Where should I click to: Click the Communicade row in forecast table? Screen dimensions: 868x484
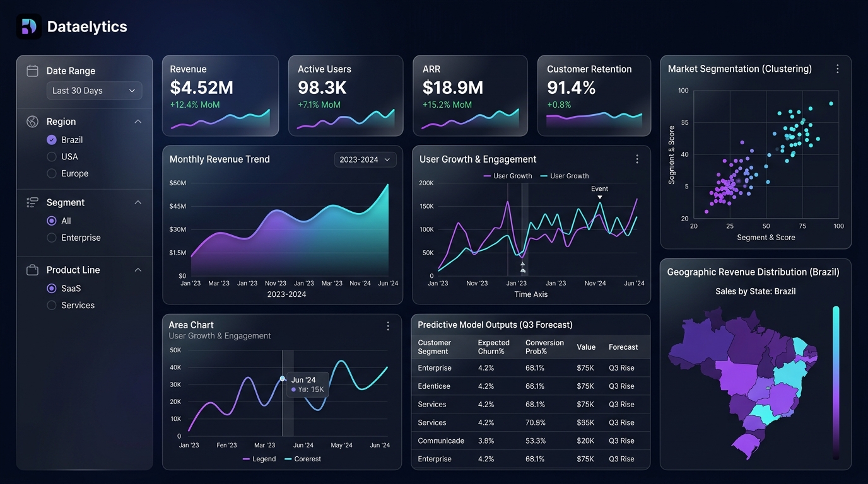[x=531, y=441]
